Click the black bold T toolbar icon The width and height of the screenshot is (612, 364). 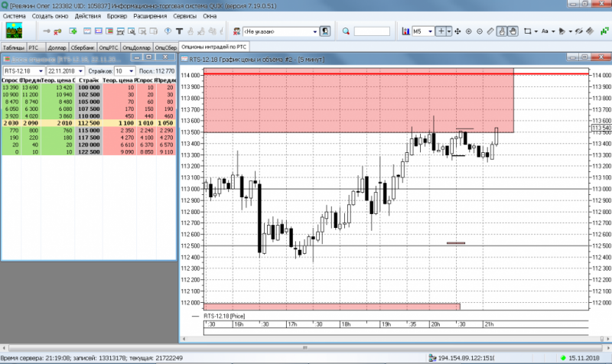click(179, 31)
